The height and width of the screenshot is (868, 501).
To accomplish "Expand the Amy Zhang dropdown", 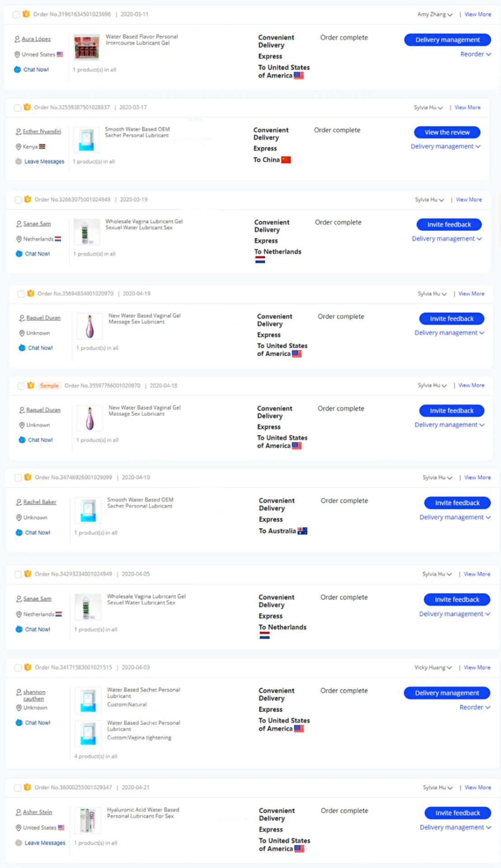I will click(435, 14).
